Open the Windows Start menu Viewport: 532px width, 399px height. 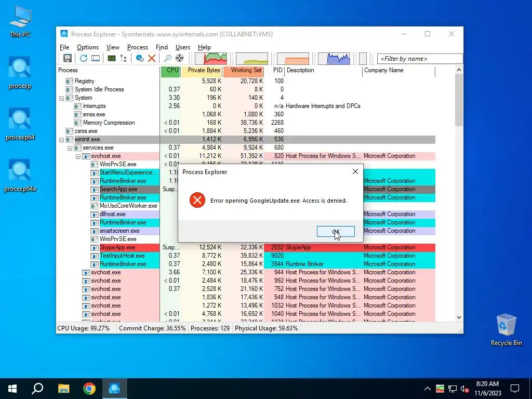[12, 389]
